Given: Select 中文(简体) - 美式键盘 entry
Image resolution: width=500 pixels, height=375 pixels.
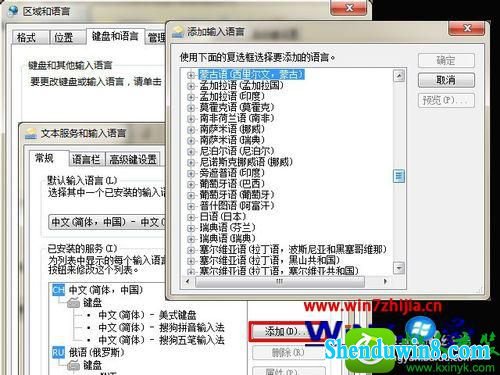Looking at the screenshot, I should click(x=147, y=315).
